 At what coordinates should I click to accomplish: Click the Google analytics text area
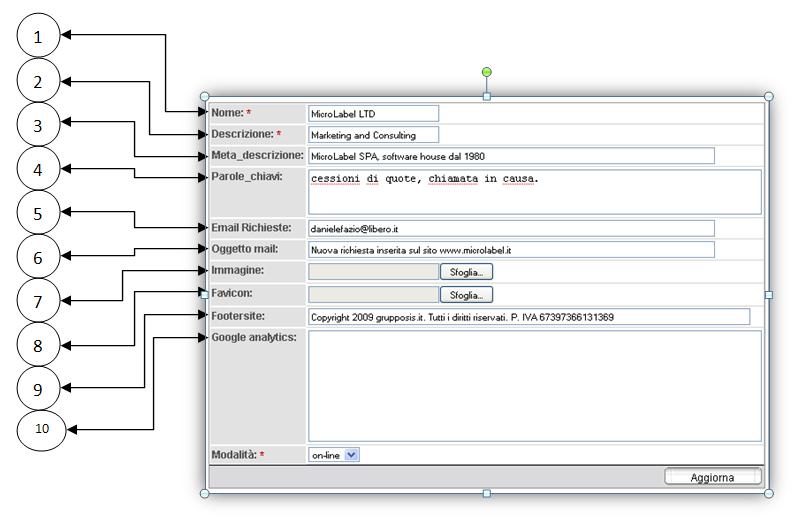coord(535,386)
